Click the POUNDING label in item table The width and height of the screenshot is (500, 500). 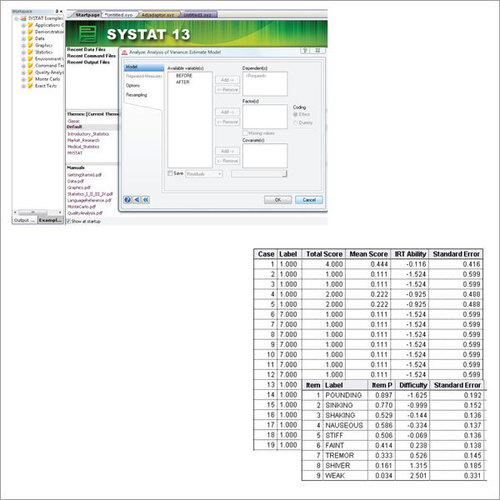point(343,395)
